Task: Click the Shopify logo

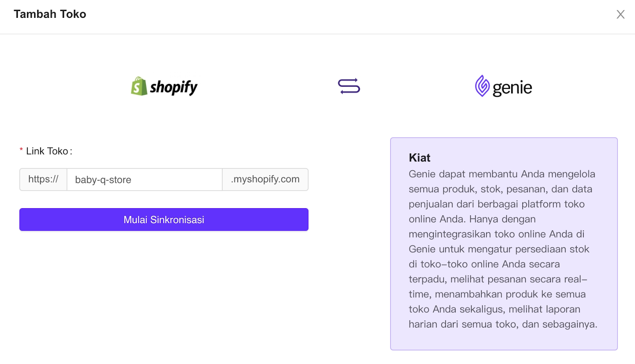Action: pyautogui.click(x=164, y=86)
